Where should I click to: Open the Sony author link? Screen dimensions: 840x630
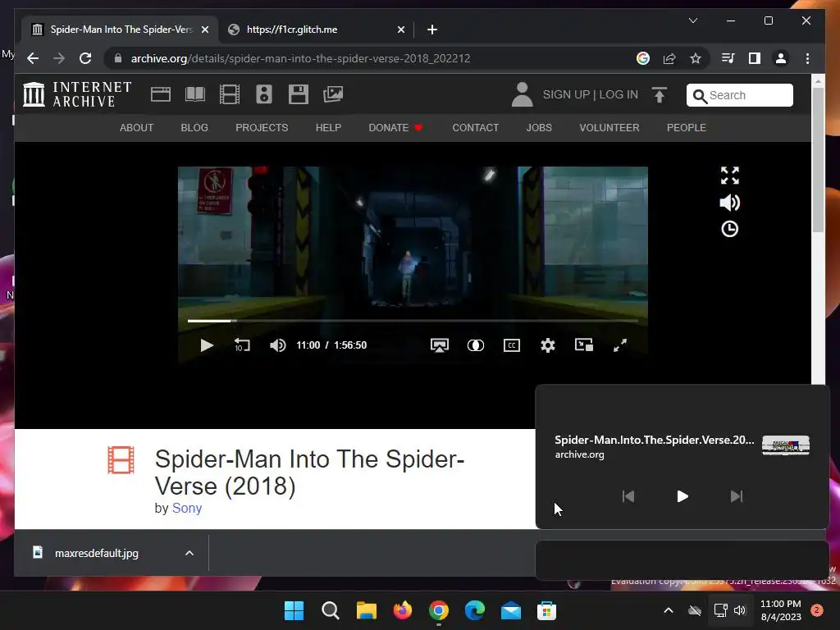point(187,509)
